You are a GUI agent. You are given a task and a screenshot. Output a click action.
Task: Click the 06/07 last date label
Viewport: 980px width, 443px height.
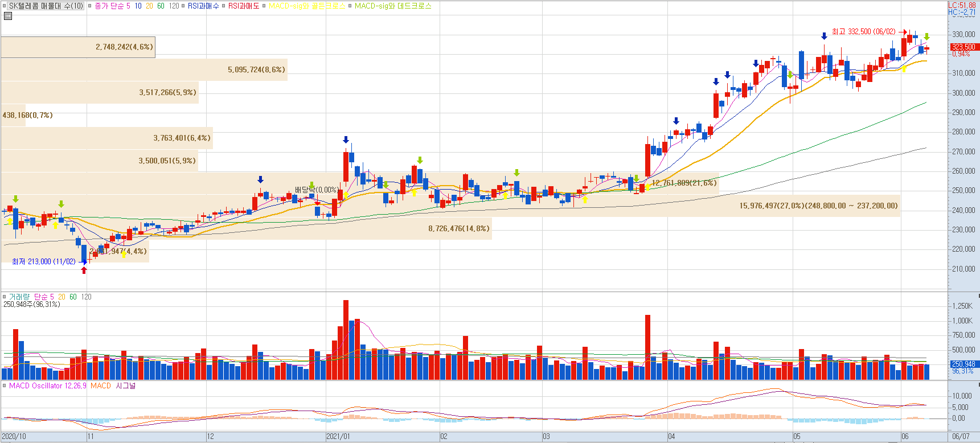[961, 436]
